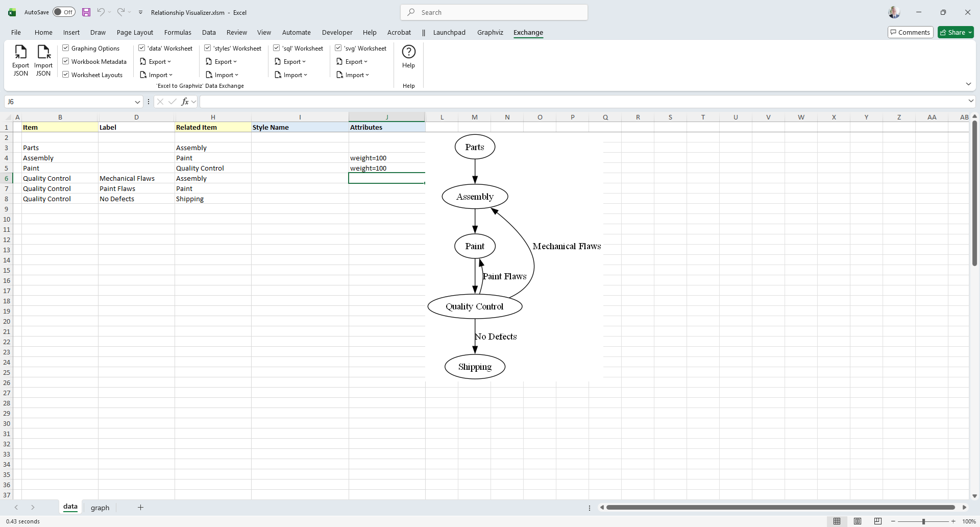This screenshot has height=527, width=980.
Task: Expand the 'data' Worksheet Export dropdown
Action: pyautogui.click(x=159, y=62)
